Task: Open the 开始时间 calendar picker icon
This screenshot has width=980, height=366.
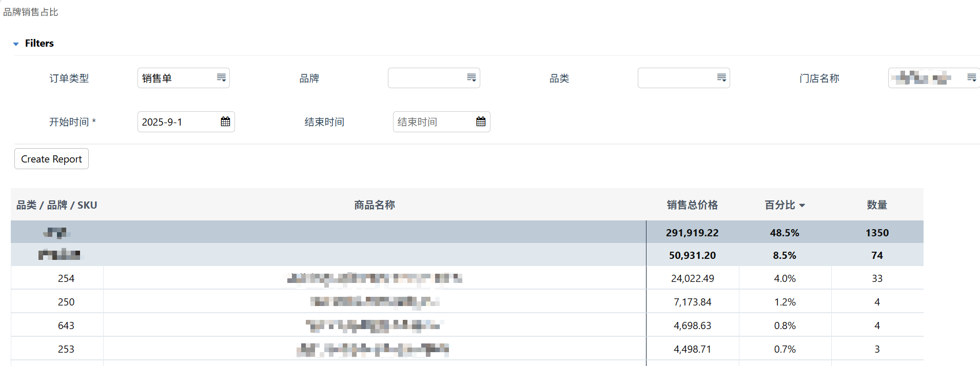Action: (x=225, y=121)
